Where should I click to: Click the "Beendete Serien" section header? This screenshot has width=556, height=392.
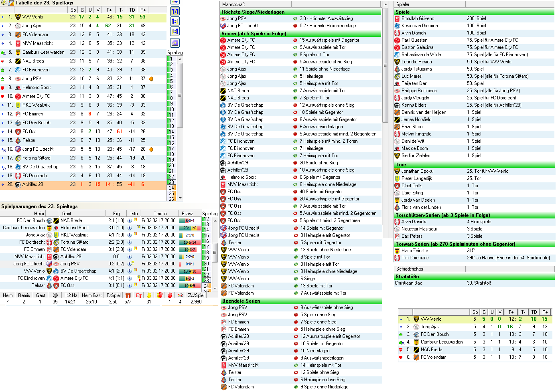tap(301, 301)
